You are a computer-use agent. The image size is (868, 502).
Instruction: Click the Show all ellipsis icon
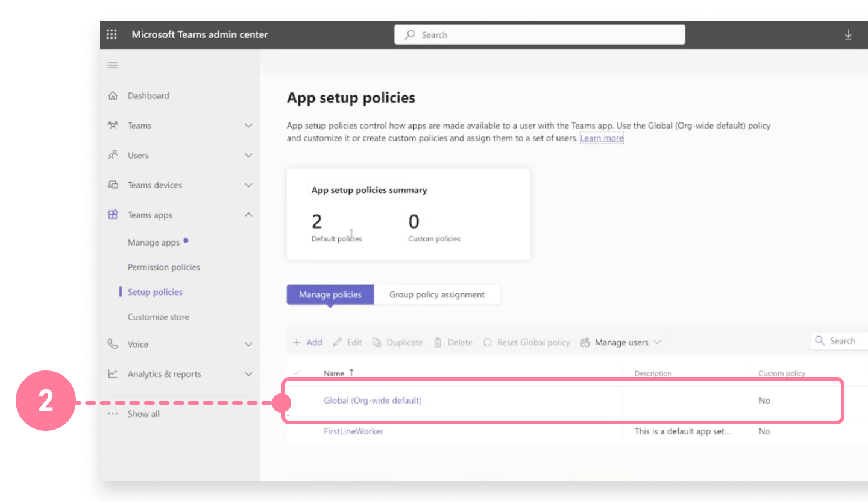click(x=113, y=414)
